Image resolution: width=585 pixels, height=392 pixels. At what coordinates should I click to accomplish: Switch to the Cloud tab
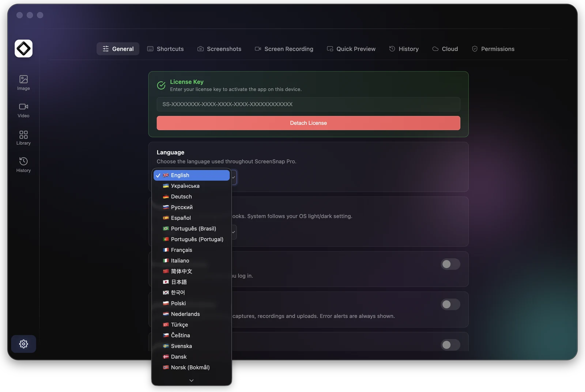coord(445,49)
